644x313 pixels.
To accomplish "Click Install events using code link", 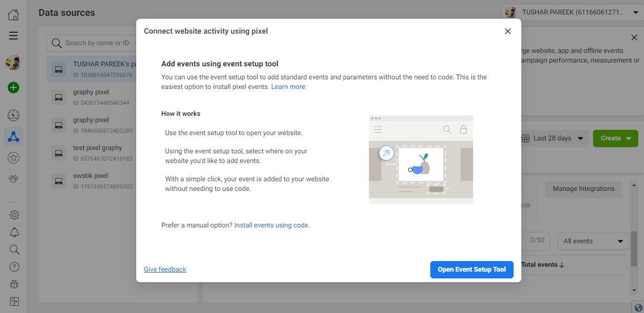I will tap(272, 225).
